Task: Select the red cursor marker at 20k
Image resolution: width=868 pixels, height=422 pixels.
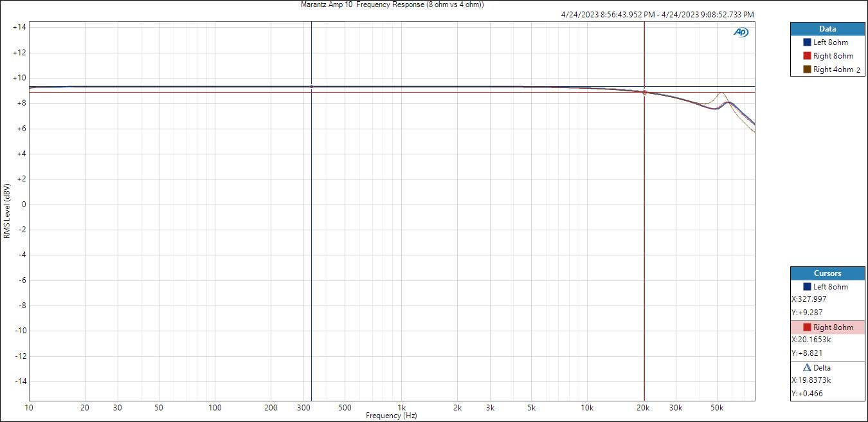Action: [644, 93]
